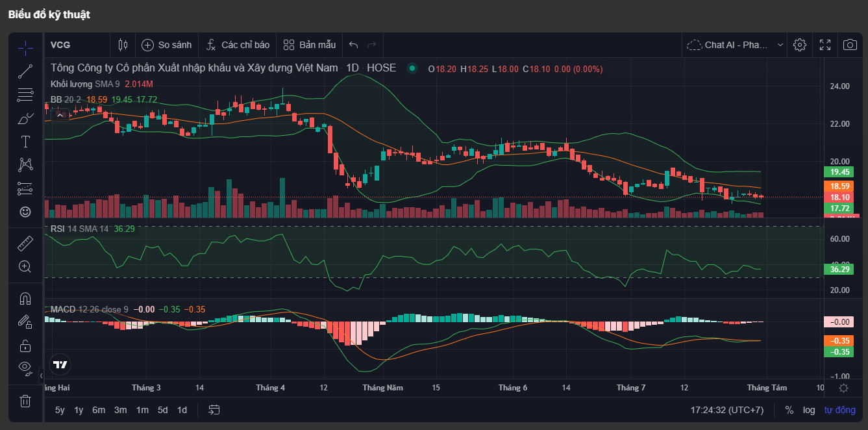Select the 3m time range
Viewport: 868px width, 430px height.
[120, 410]
